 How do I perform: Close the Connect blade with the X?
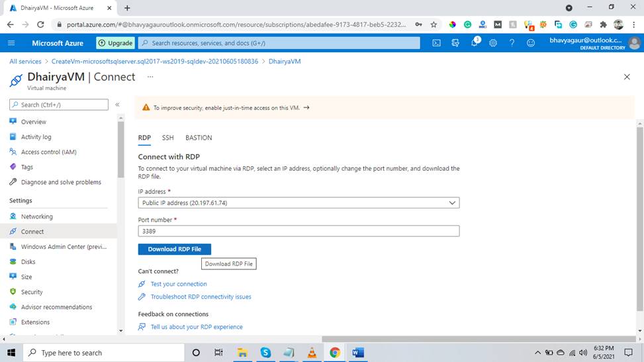pyautogui.click(x=627, y=77)
